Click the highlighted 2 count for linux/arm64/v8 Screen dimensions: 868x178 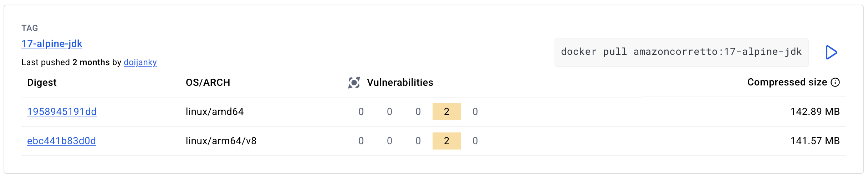pos(446,141)
